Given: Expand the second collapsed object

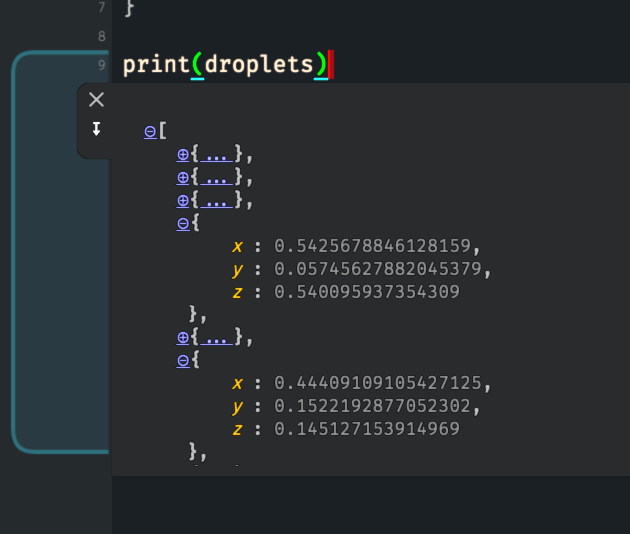Looking at the screenshot, I should coord(183,177).
